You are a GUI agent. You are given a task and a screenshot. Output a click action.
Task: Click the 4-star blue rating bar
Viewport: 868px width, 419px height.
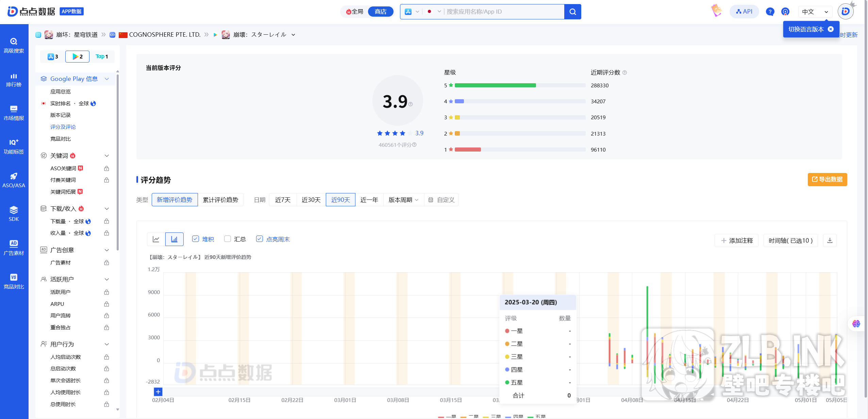459,101
